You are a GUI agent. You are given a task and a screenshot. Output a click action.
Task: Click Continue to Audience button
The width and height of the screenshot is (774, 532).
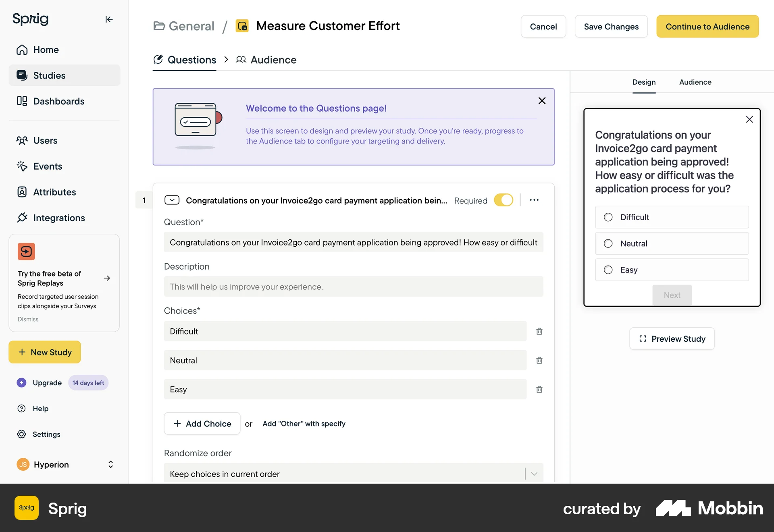point(707,27)
